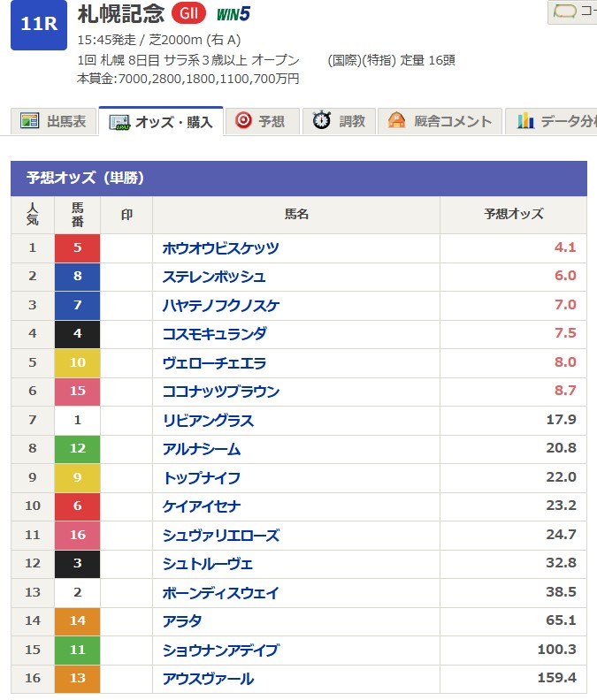Image resolution: width=597 pixels, height=700 pixels.
Task: Open horse link ホウオウビスケッツ
Action: click(x=220, y=248)
